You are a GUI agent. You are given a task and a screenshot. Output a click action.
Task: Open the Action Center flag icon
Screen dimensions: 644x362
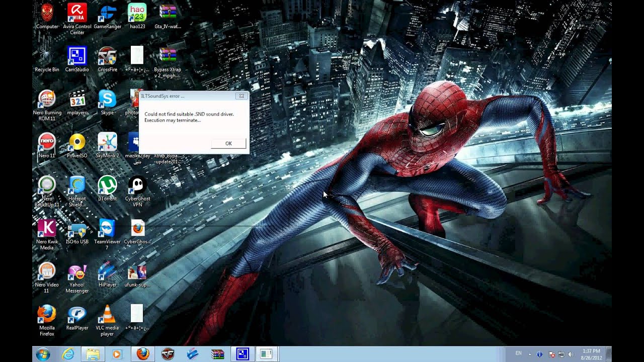[552, 354]
